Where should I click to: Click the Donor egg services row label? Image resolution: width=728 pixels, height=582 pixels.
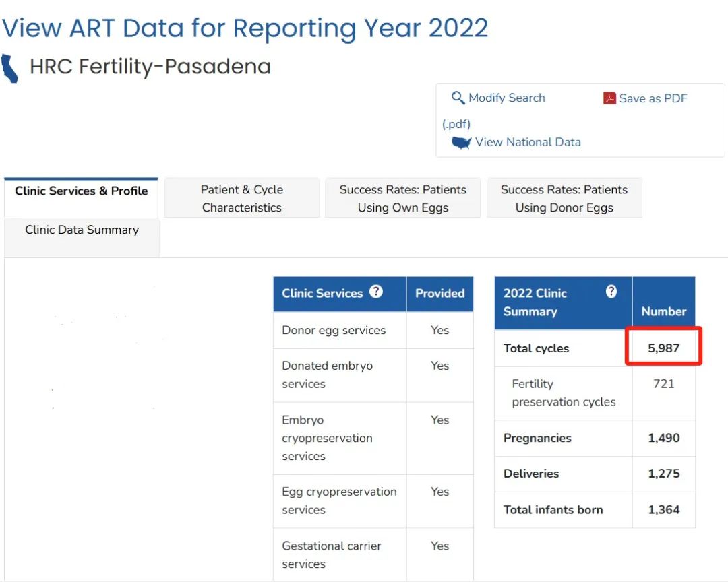point(334,330)
